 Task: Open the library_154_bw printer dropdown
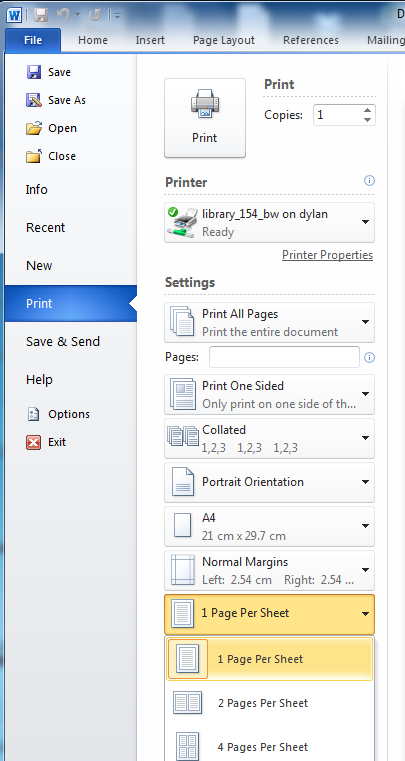tap(270, 222)
